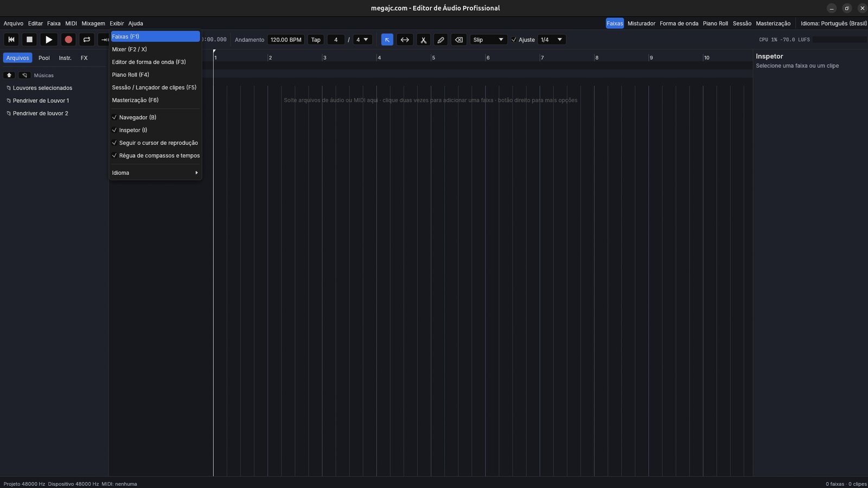Click the Tap tempo button
The height and width of the screenshot is (488, 868).
[x=316, y=40]
